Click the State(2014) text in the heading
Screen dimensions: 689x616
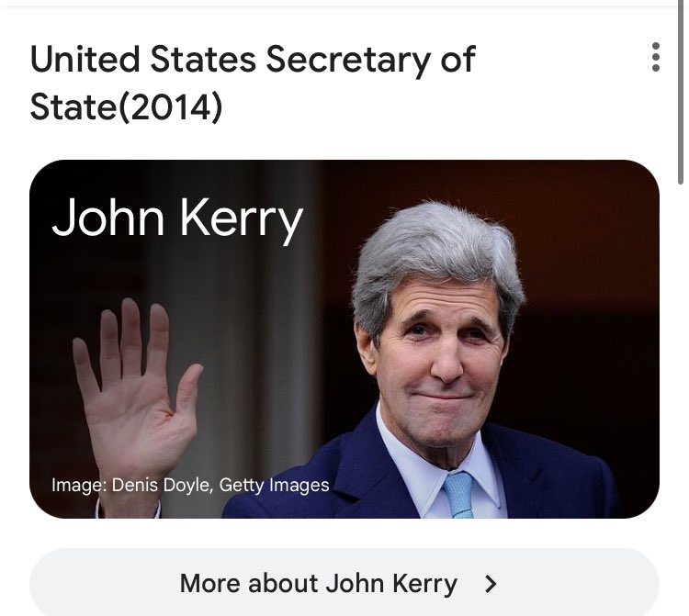126,107
